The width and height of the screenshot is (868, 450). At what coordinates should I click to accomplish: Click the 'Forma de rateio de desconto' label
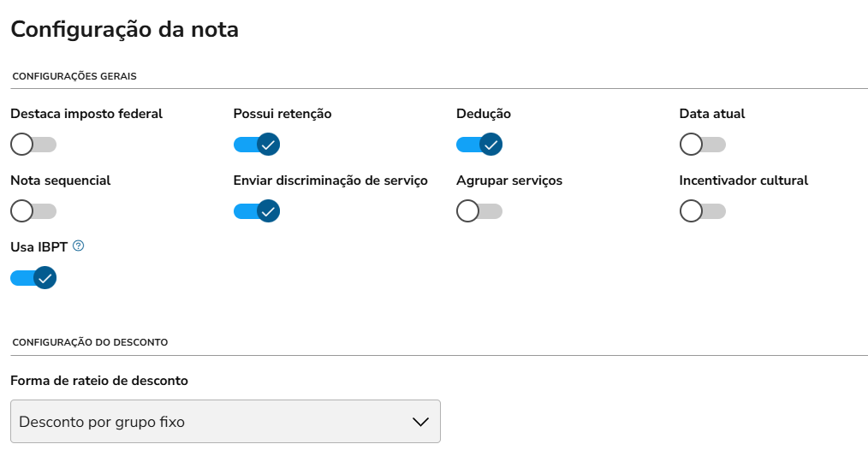tap(99, 380)
